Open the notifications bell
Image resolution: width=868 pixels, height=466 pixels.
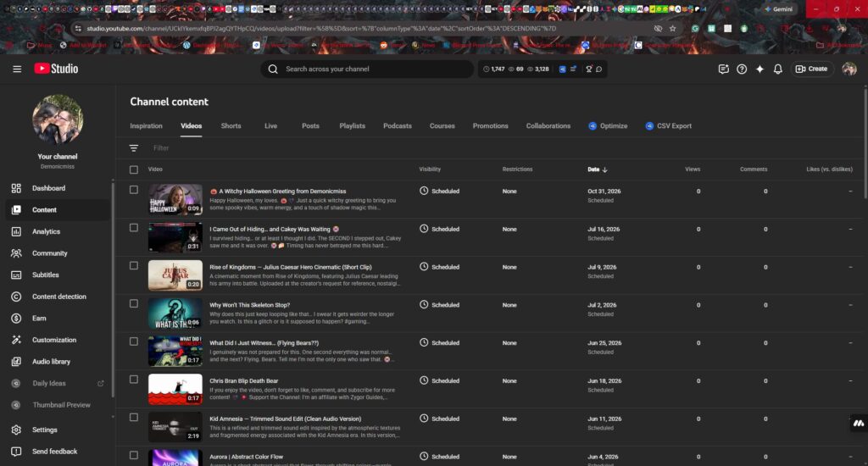[778, 69]
